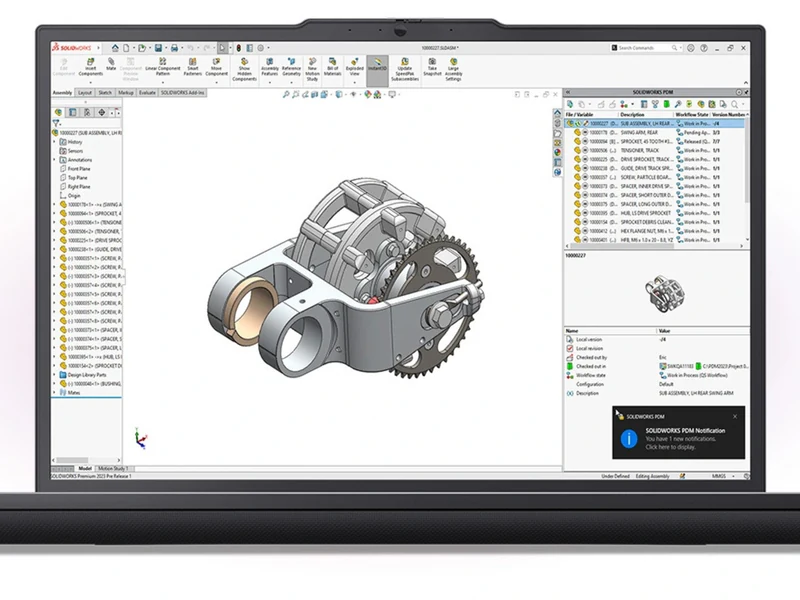Open Insert Components dropdown arrow
Image resolution: width=800 pixels, height=600 pixels.
tap(90, 82)
